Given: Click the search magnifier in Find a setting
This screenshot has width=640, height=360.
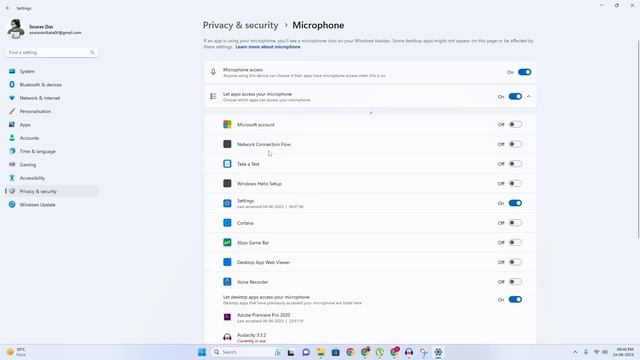Looking at the screenshot, I should (x=92, y=52).
